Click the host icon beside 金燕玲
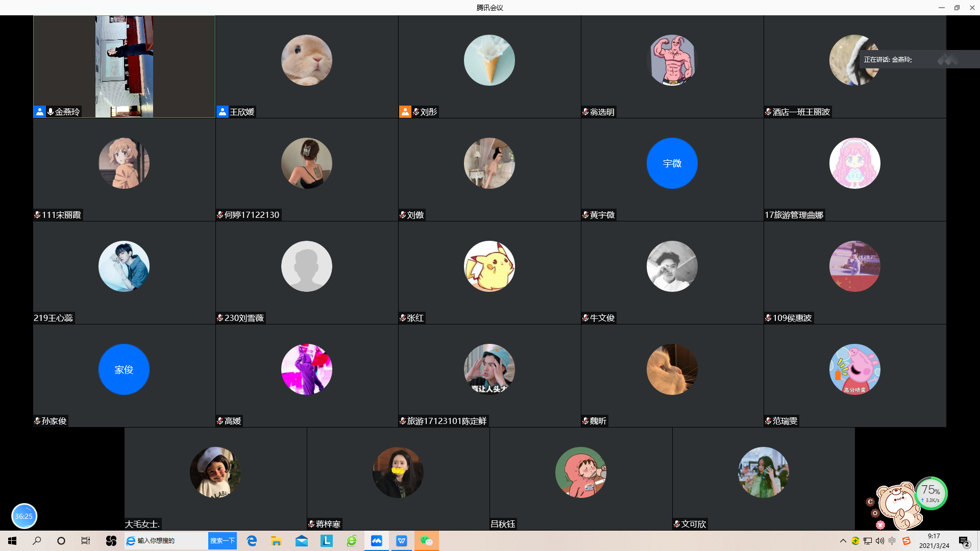Screen dimensions: 980x551 tap(39, 112)
